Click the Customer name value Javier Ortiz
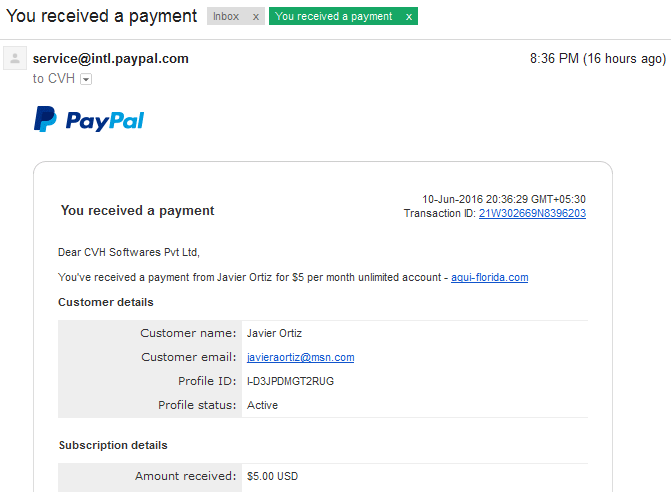Screen dimensions: 671x492 coord(274,333)
